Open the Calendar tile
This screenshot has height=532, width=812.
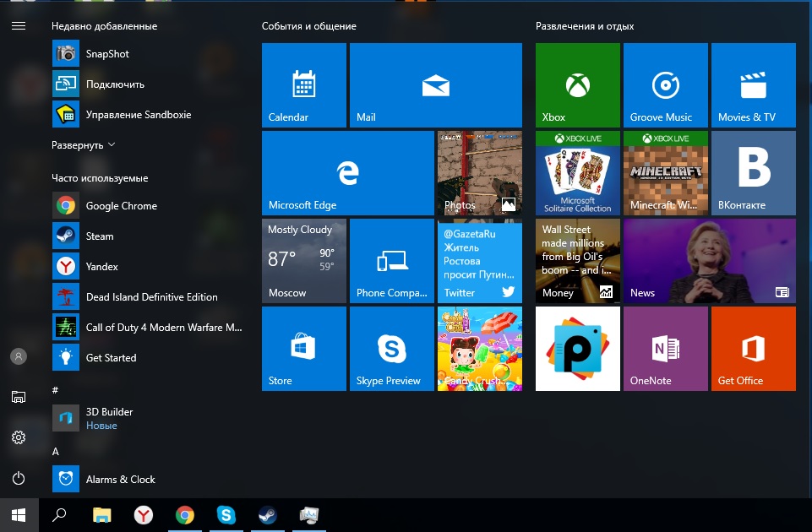point(304,85)
